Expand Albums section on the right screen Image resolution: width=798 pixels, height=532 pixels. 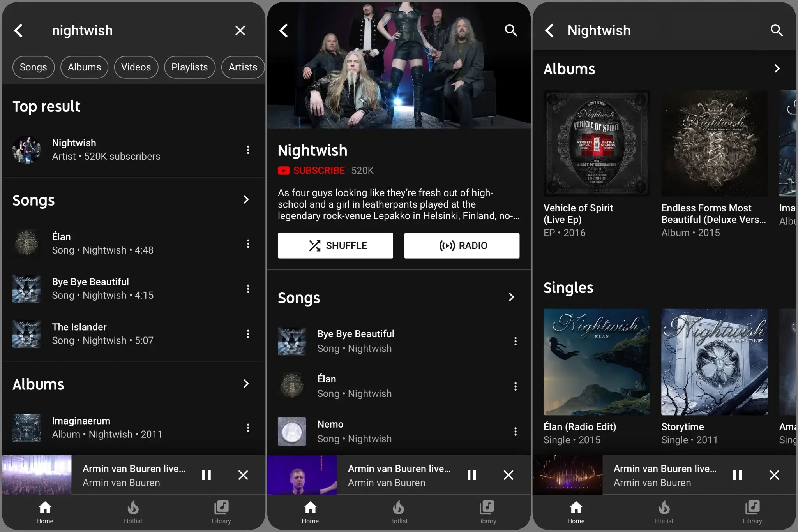[x=777, y=69]
